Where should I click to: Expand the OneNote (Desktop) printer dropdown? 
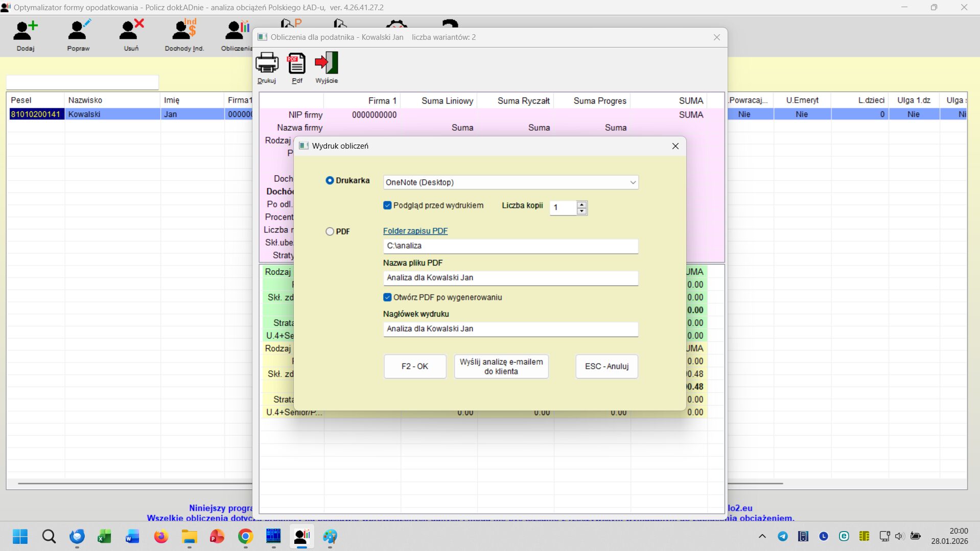pyautogui.click(x=633, y=182)
